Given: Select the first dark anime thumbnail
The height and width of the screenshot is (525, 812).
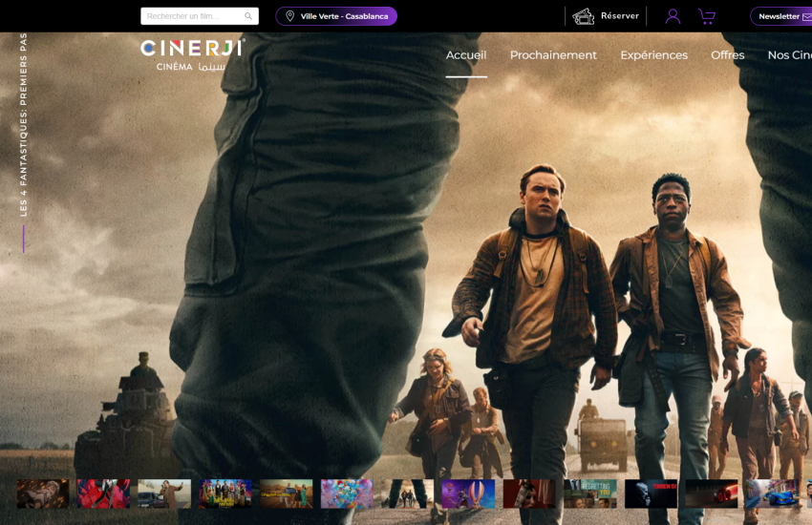Looking at the screenshot, I should 43,493.
